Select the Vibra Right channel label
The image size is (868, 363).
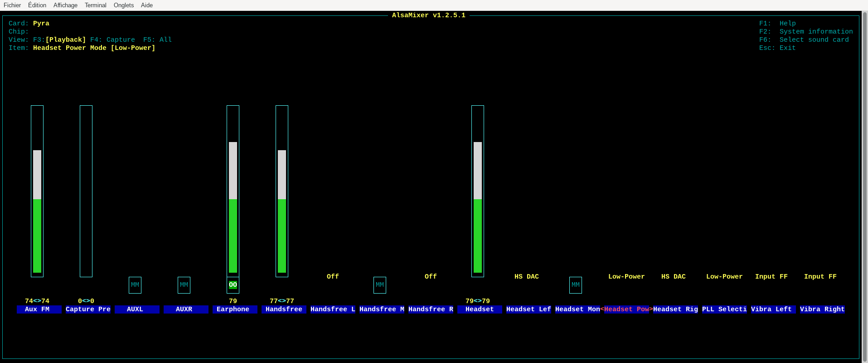click(822, 309)
